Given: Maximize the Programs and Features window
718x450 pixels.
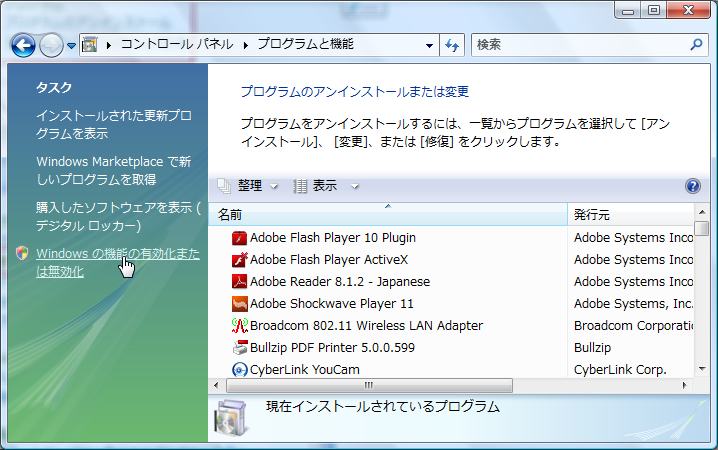Looking at the screenshot, I should tap(654, 11).
